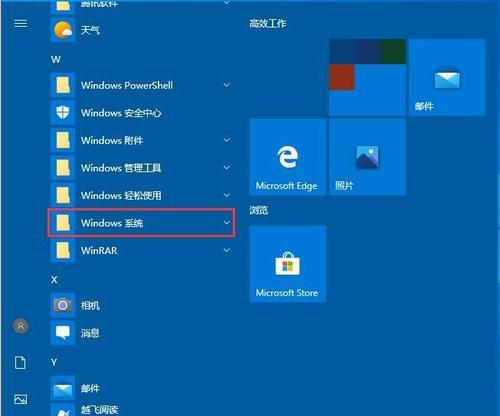Viewport: 500px width, 416px height.
Task: Open the Documents icon in left rail
Action: pos(20,363)
